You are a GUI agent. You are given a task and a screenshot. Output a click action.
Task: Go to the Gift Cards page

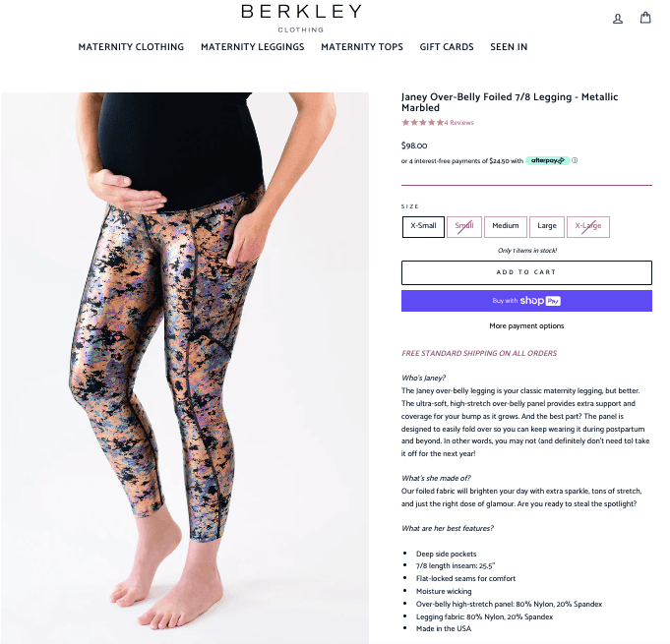coord(447,47)
